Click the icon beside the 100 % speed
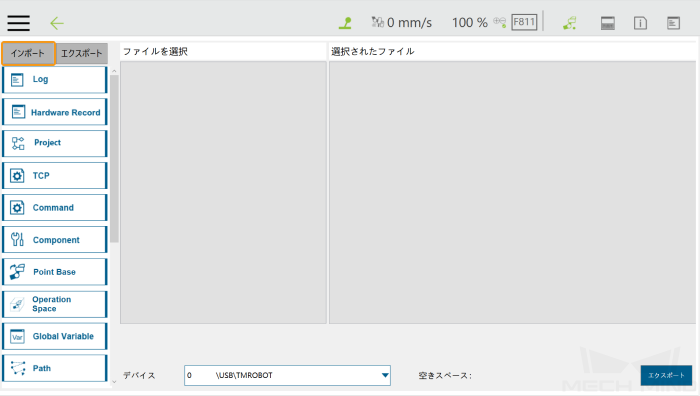Image resolution: width=700 pixels, height=396 pixels. coord(500,21)
